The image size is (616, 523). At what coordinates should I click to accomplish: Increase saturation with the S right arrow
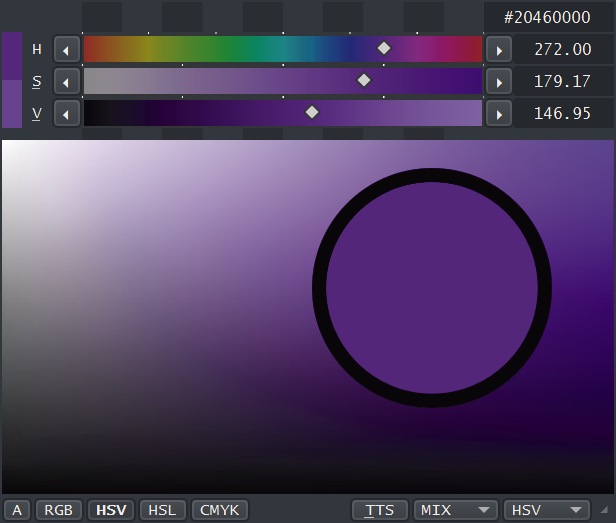[499, 82]
